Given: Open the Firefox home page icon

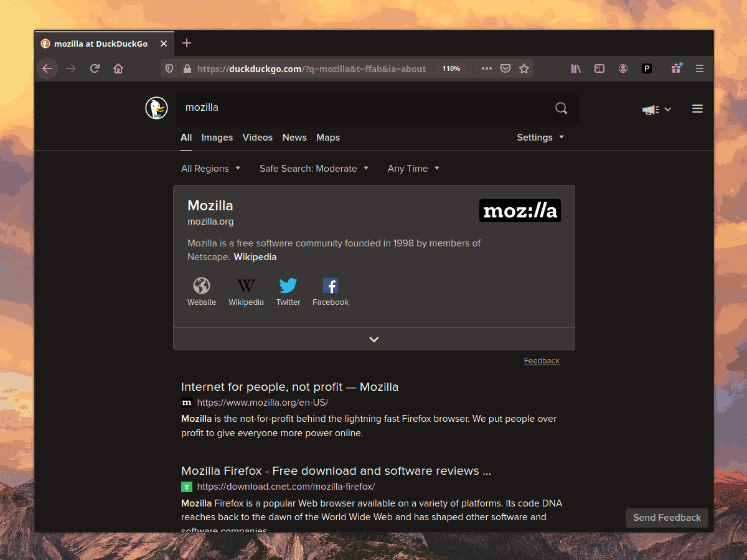Looking at the screenshot, I should click(x=118, y=68).
